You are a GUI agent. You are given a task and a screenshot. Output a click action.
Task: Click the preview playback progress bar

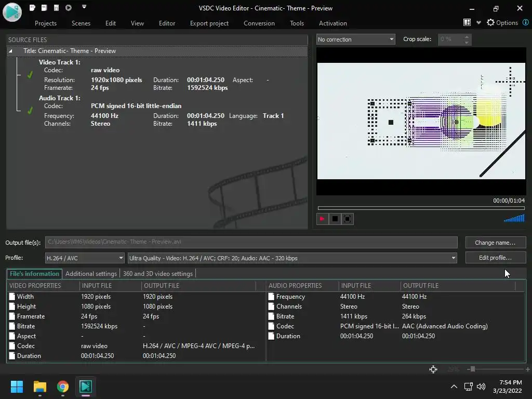421,208
